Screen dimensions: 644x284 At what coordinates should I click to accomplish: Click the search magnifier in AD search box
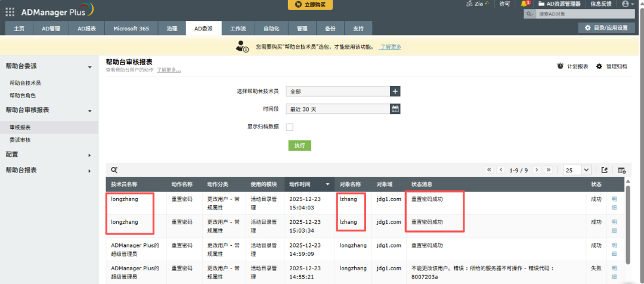(x=531, y=14)
